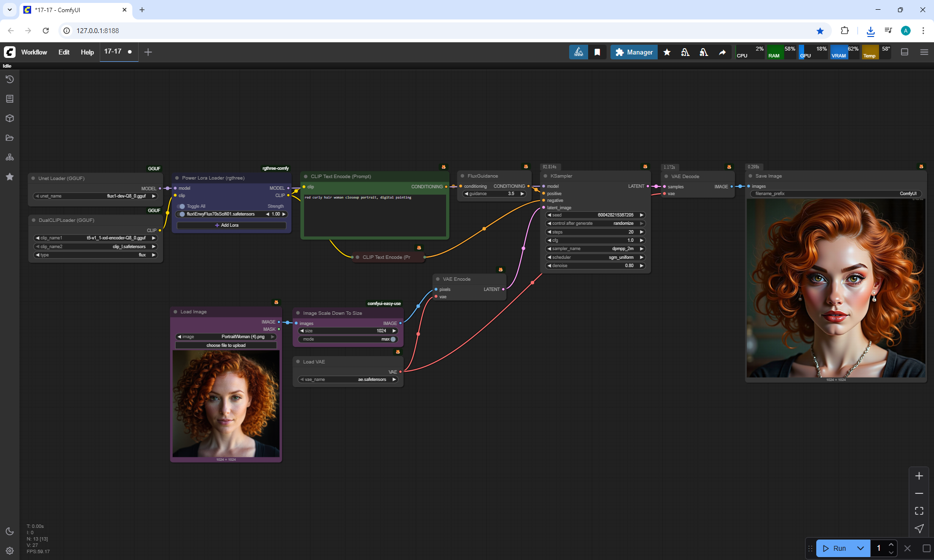Open the Workflow menu
Image resolution: width=934 pixels, height=560 pixels.
(x=34, y=52)
